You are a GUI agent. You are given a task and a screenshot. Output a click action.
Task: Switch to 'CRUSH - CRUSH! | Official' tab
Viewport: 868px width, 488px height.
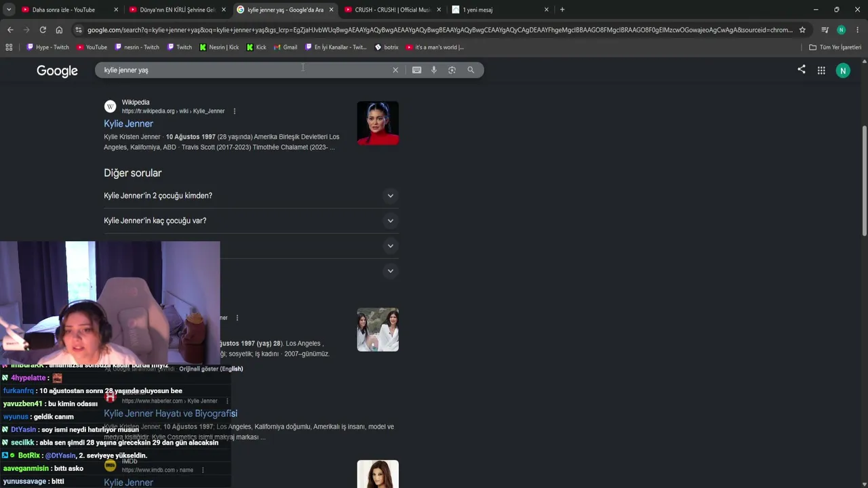tap(393, 9)
